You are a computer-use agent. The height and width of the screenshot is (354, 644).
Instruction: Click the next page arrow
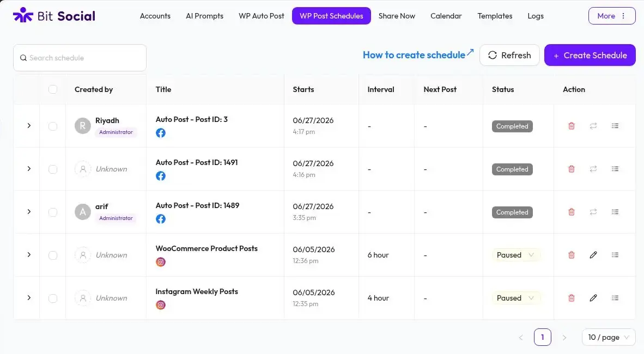pos(564,338)
